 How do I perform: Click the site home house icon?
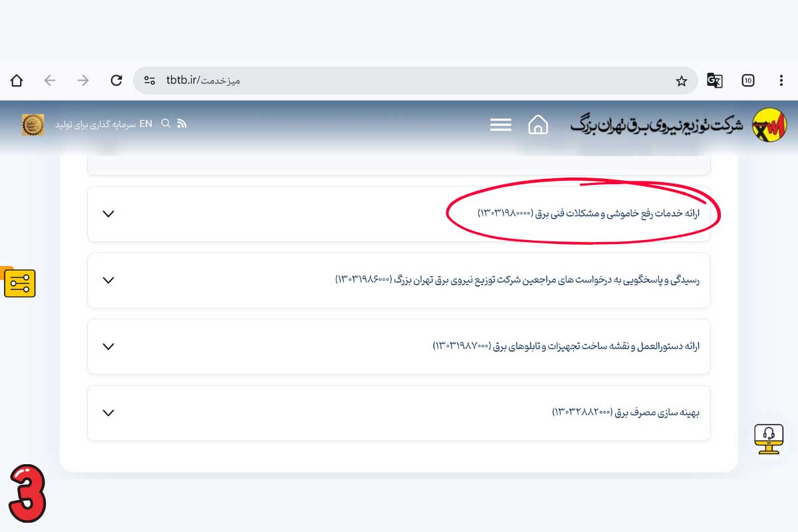coord(538,124)
